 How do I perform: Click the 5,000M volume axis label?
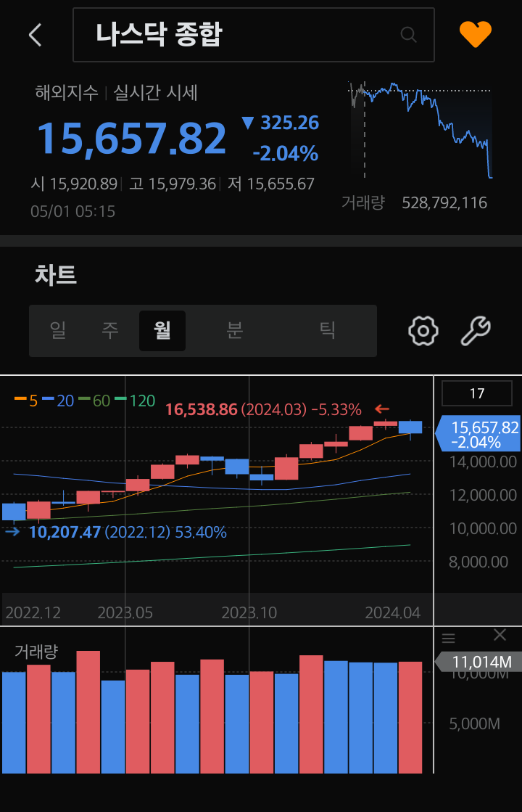474,723
